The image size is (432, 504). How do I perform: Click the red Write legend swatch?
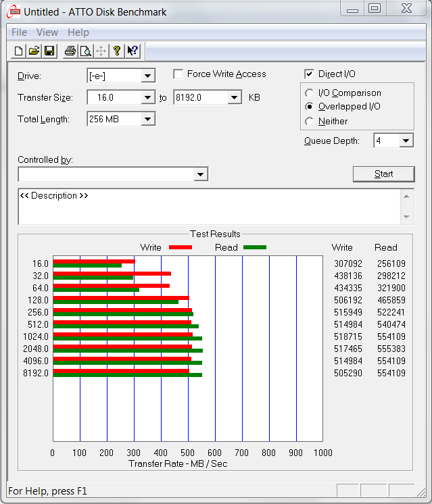pyautogui.click(x=181, y=247)
